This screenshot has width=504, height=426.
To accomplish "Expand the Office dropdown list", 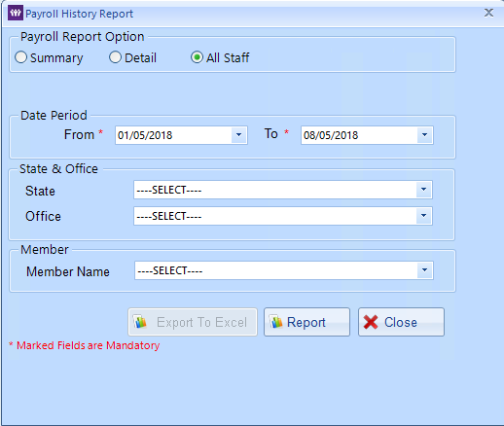I will click(x=423, y=216).
